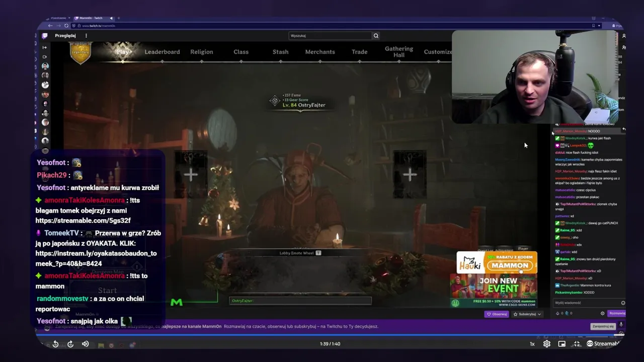Mute the Streamable video volume
The height and width of the screenshot is (362, 644).
(85, 344)
